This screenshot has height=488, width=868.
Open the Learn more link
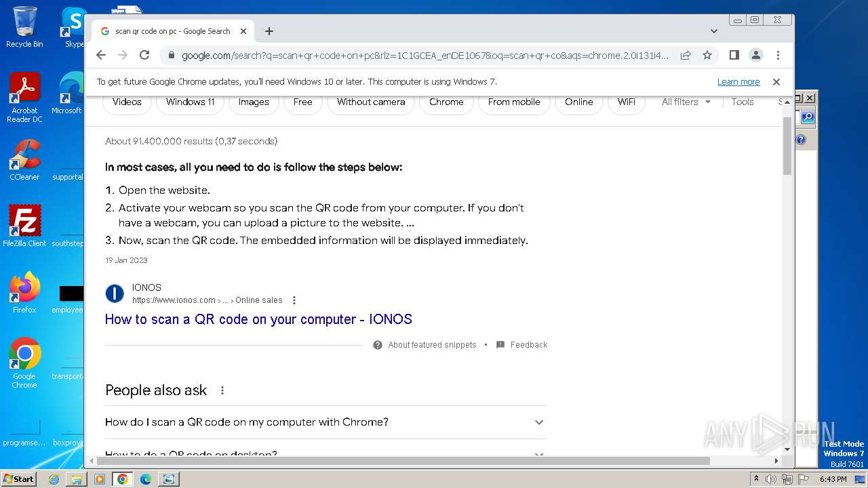click(738, 82)
